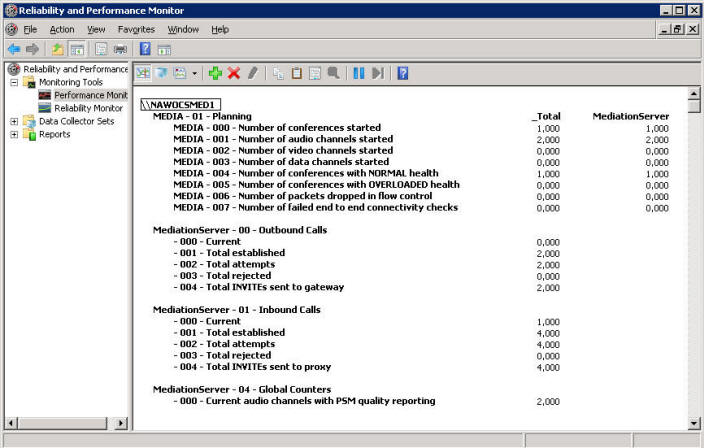Image resolution: width=704 pixels, height=448 pixels.
Task: Click the report scrollbar down arrow
Action: pyautogui.click(x=694, y=423)
